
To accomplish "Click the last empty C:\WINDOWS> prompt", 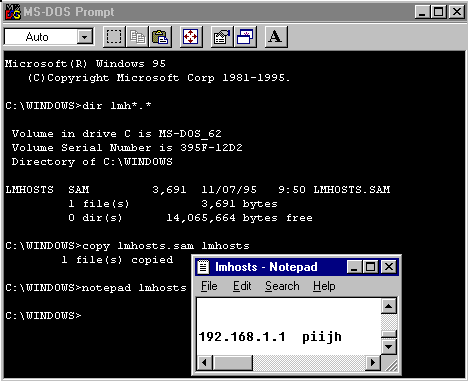I will pyautogui.click(x=43, y=316).
